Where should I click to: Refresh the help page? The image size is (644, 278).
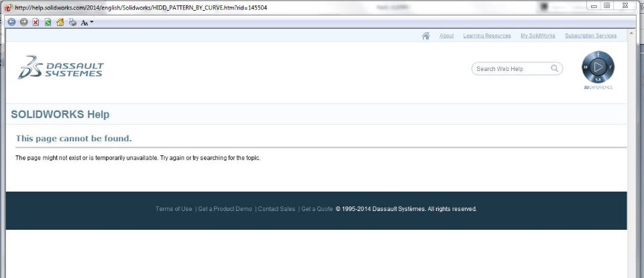[x=48, y=23]
